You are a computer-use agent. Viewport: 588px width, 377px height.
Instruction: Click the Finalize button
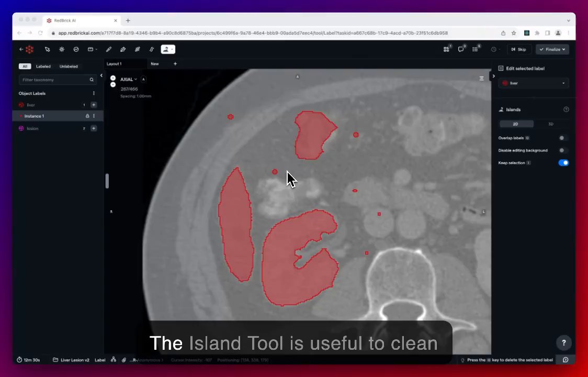click(x=552, y=49)
